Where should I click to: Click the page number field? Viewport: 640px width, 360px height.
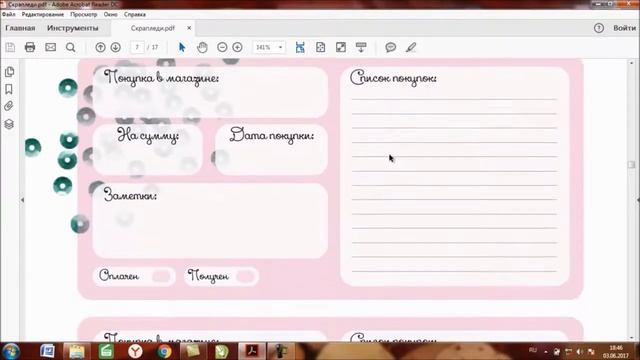tap(138, 47)
